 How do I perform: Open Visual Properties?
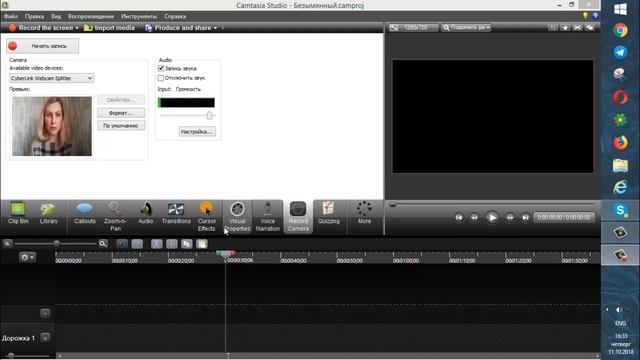(237, 216)
